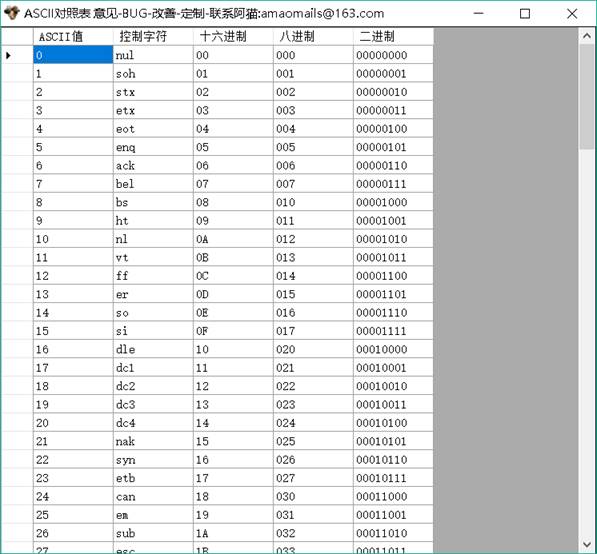
Task: Select the ff control character cell
Action: [153, 275]
